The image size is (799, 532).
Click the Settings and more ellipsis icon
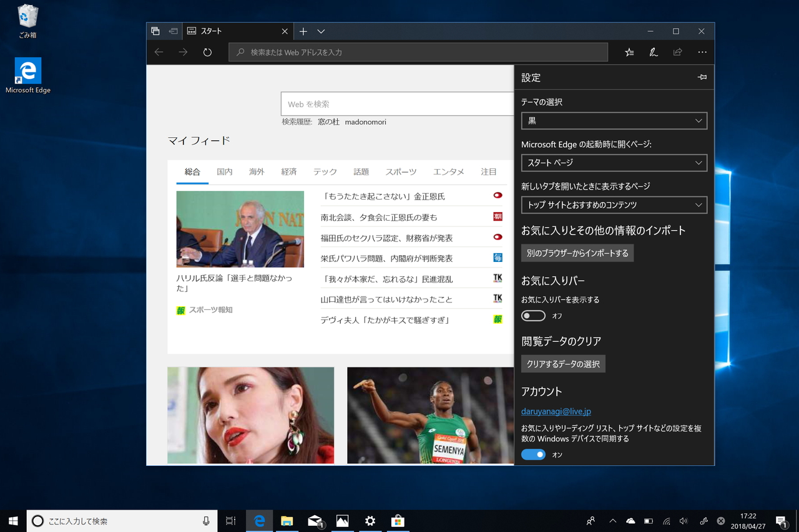click(702, 52)
